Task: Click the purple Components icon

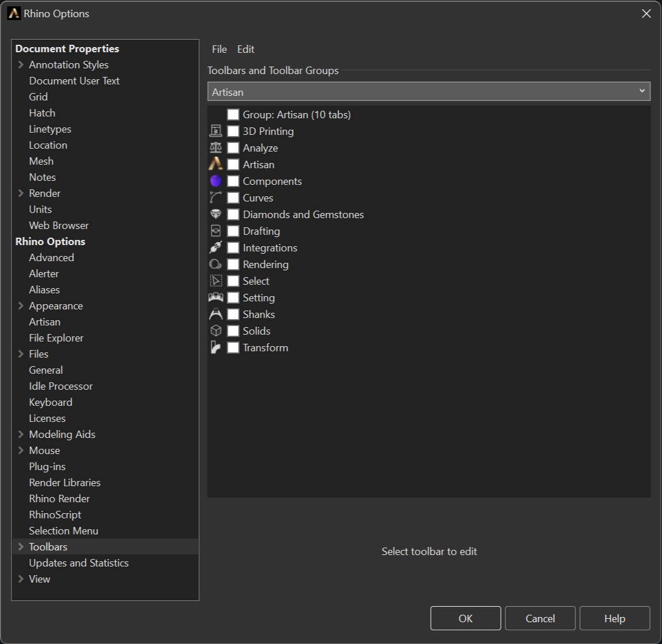Action: pos(216,181)
